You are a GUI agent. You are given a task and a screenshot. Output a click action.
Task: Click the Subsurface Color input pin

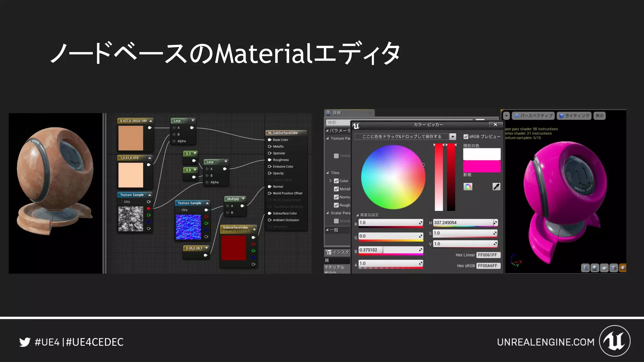pyautogui.click(x=269, y=213)
